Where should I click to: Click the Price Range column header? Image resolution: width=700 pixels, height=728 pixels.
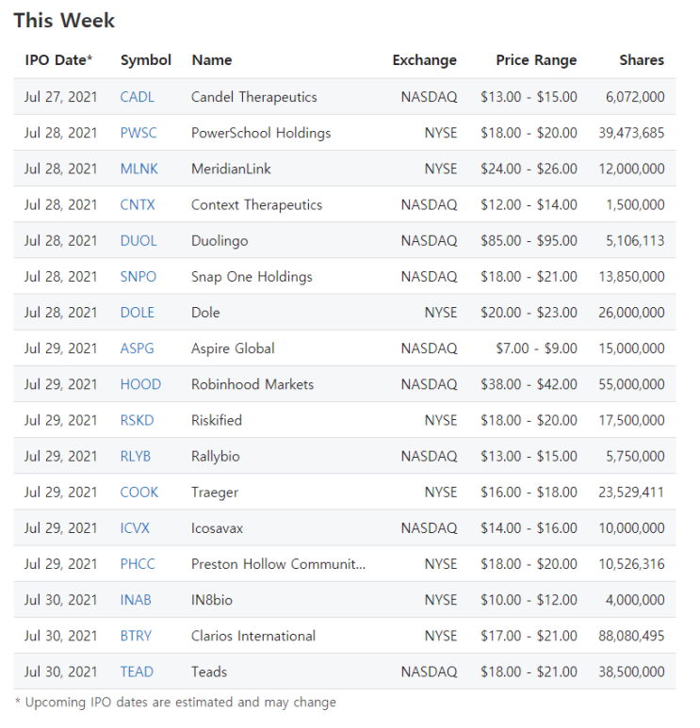(536, 60)
